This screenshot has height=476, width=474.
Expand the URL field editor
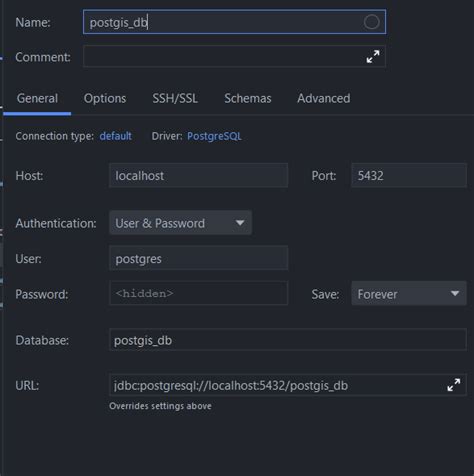point(454,385)
